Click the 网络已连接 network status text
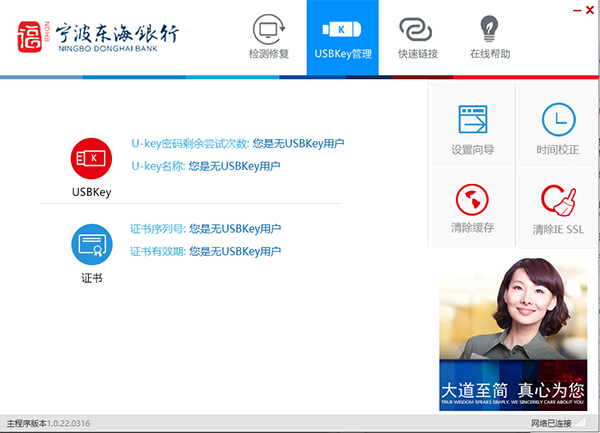Viewport: 600px width, 433px height. [x=551, y=423]
